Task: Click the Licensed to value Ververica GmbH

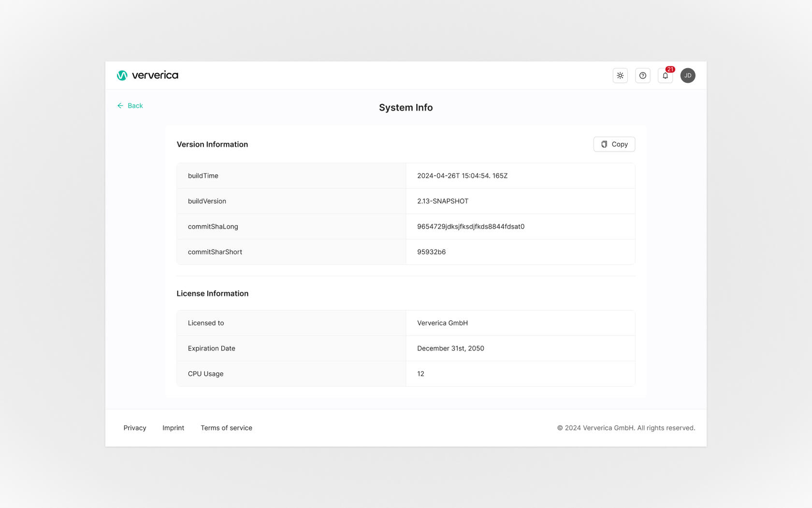Action: (x=442, y=323)
